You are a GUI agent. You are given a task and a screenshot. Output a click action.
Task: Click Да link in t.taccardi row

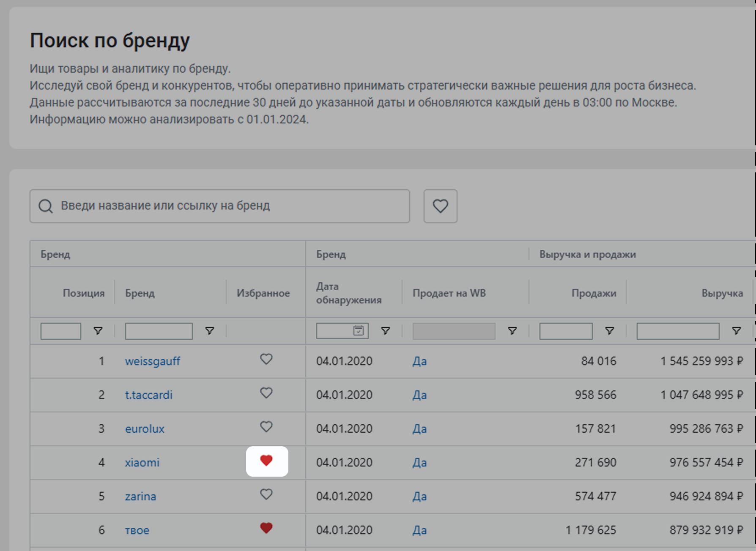[419, 395]
